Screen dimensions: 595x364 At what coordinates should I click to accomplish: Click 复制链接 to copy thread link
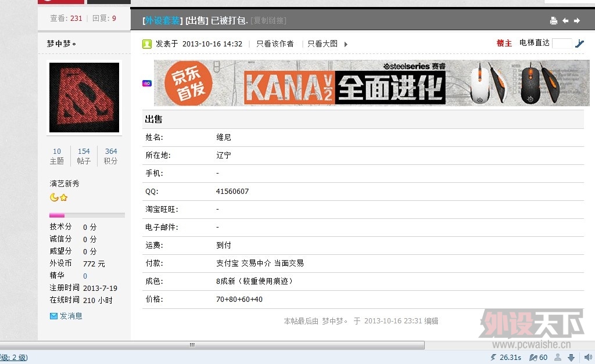pos(268,20)
